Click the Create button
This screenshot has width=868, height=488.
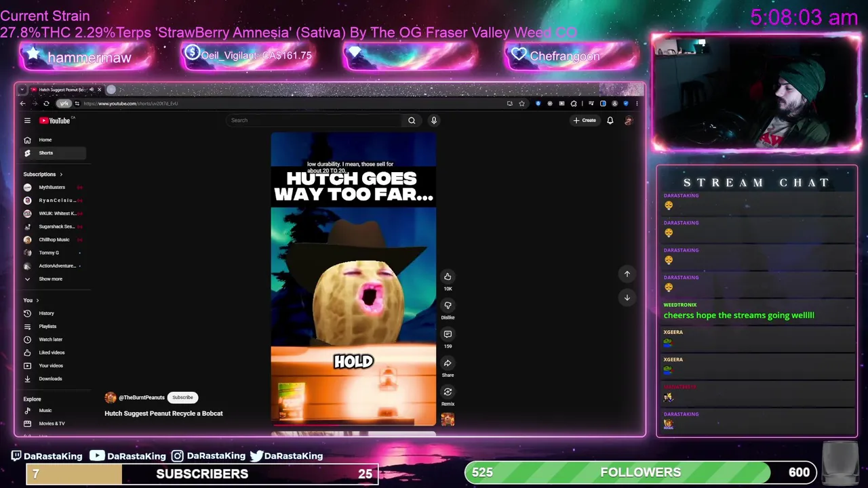585,121
